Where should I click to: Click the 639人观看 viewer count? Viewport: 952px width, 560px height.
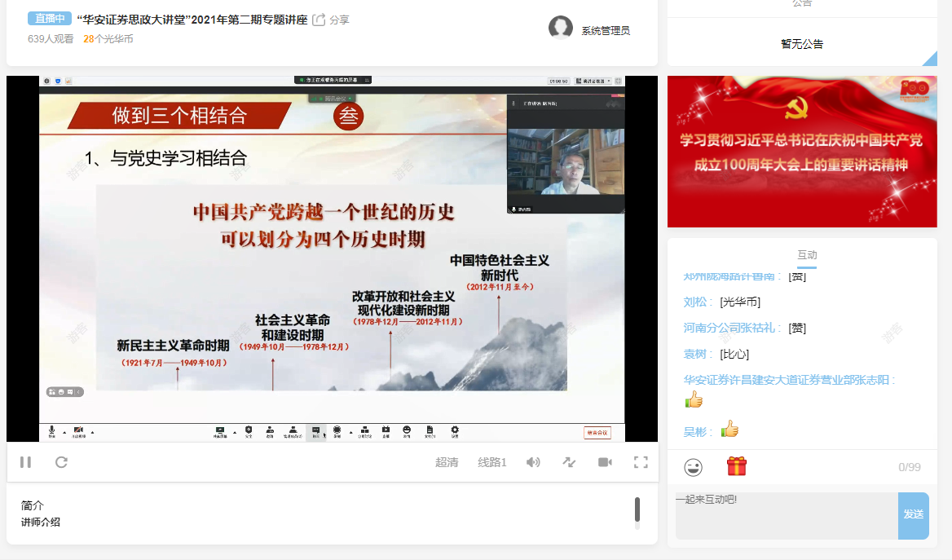coord(51,39)
